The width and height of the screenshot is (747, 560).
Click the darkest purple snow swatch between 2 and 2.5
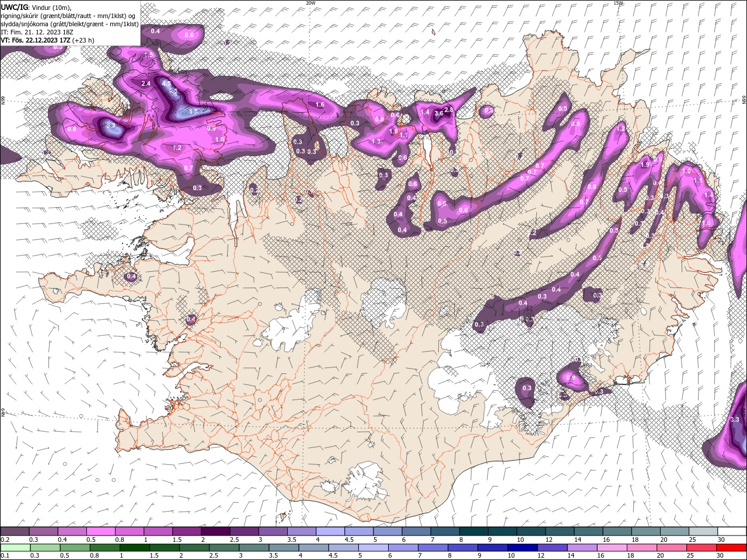(x=215, y=531)
